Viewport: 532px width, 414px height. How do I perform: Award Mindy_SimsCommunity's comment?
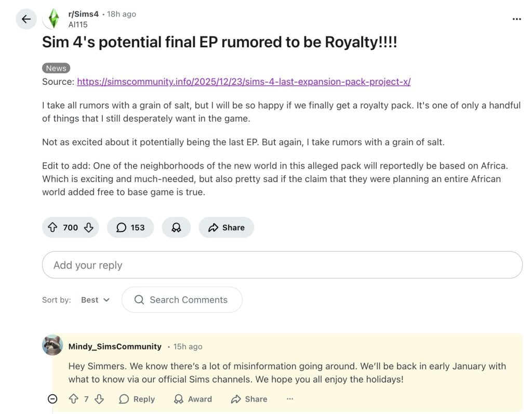point(193,399)
